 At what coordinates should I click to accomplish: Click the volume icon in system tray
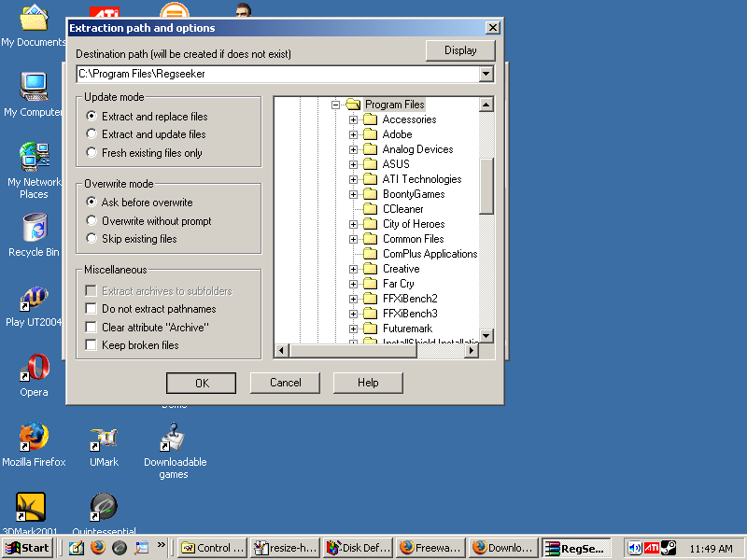(x=635, y=548)
